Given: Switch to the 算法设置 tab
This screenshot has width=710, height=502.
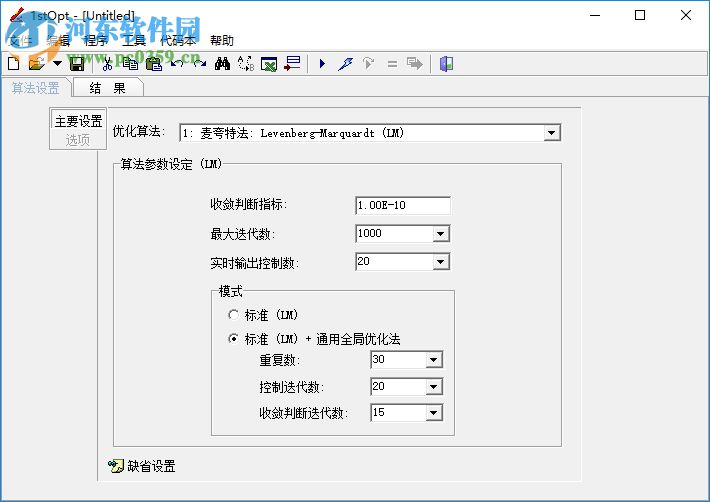Looking at the screenshot, I should 36,88.
